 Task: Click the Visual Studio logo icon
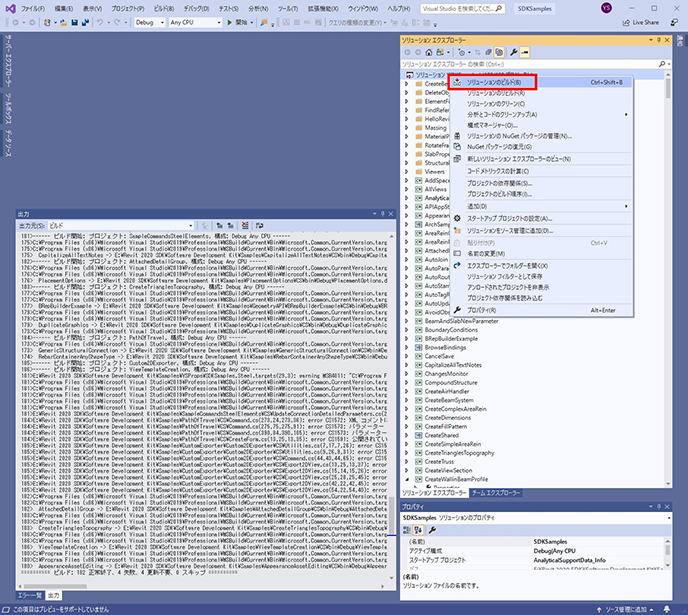point(10,8)
